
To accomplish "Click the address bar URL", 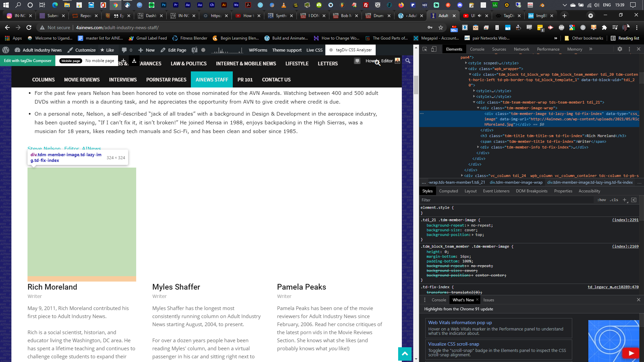I will pos(117,27).
